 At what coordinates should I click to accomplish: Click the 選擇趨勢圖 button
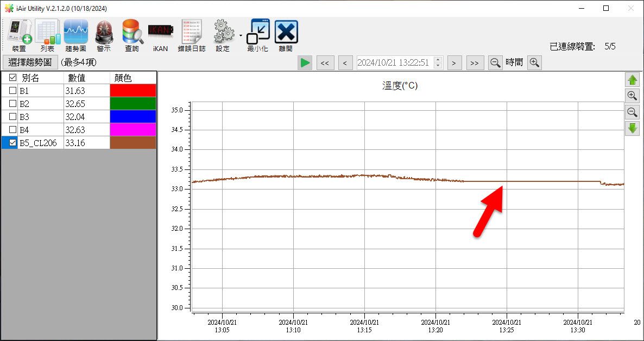point(30,63)
